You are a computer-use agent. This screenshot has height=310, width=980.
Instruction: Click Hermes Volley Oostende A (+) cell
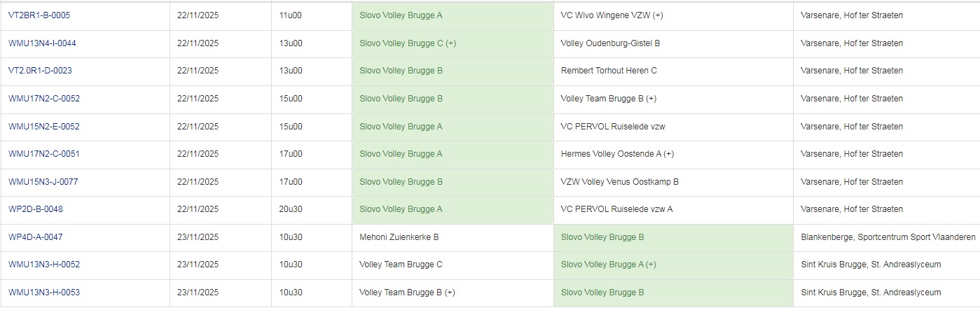coord(617,154)
